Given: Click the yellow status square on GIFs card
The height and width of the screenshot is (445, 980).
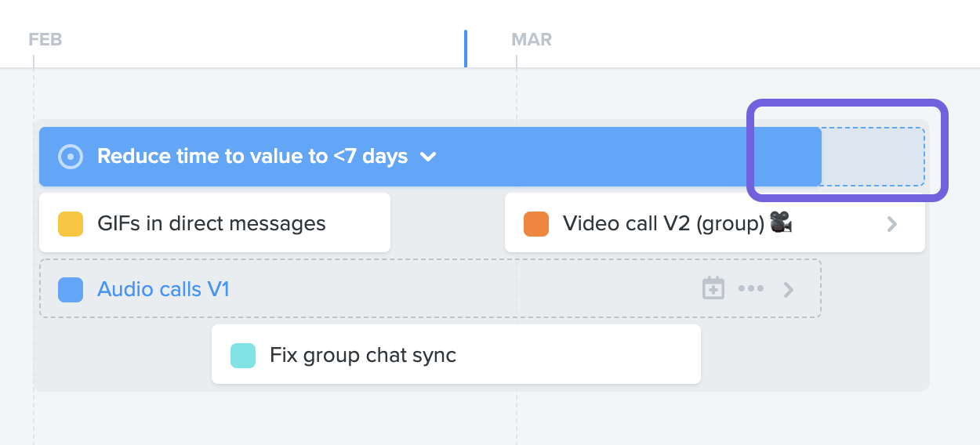Looking at the screenshot, I should (x=71, y=223).
